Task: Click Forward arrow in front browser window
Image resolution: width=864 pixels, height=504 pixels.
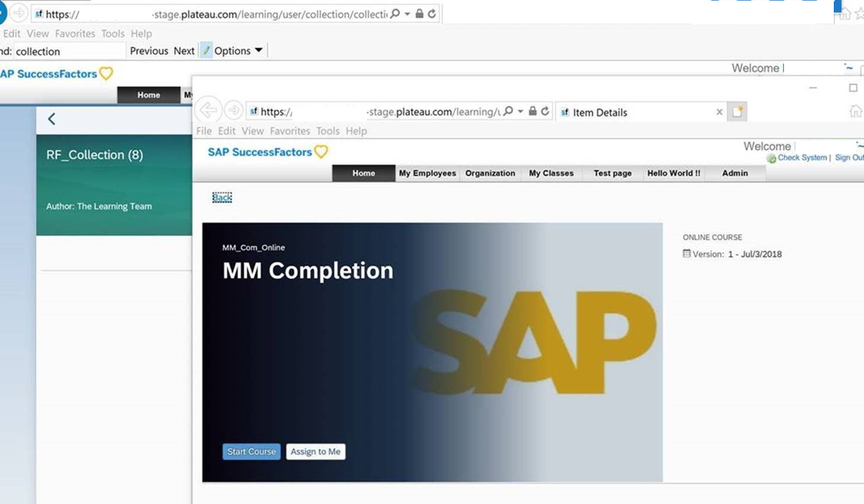Action: pyautogui.click(x=234, y=110)
